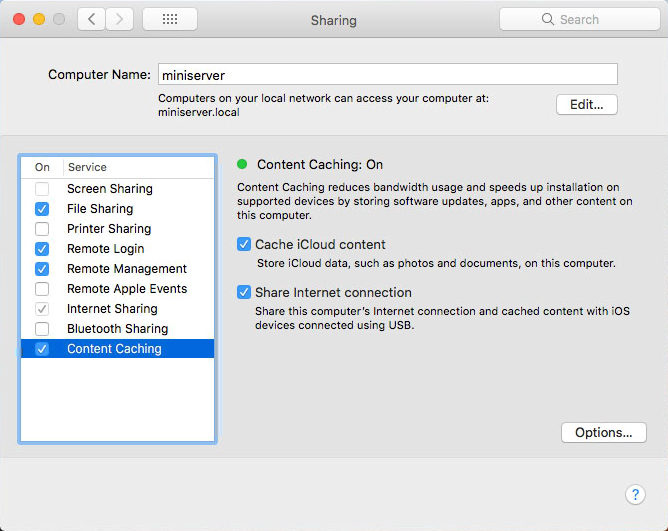Click the 'Content Caching: On' status text

point(320,164)
